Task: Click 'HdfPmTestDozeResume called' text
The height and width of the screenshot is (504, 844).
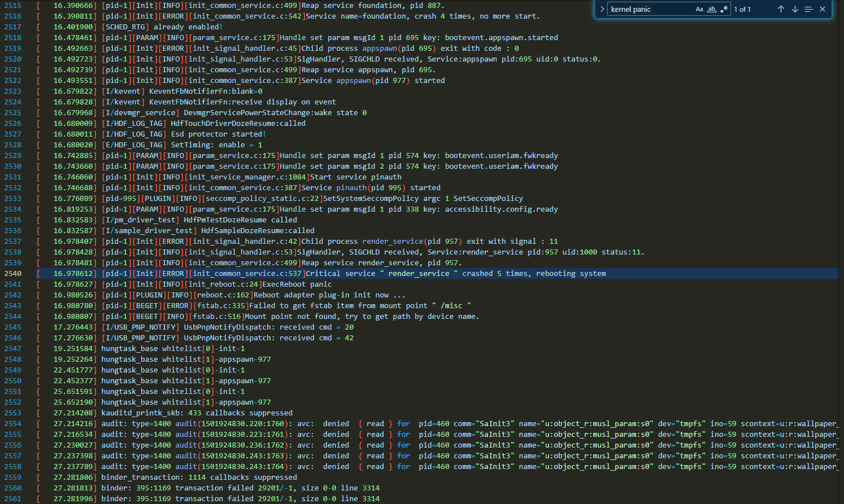Action: [x=240, y=220]
